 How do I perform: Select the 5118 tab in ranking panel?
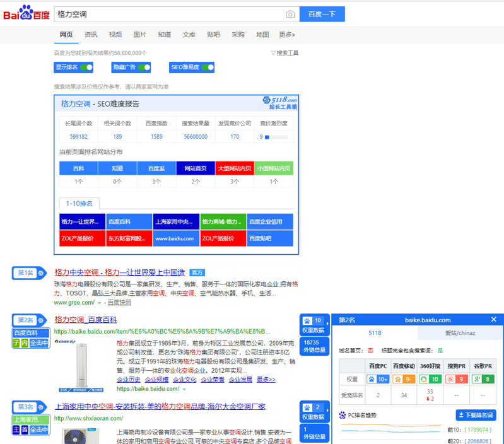point(375,333)
